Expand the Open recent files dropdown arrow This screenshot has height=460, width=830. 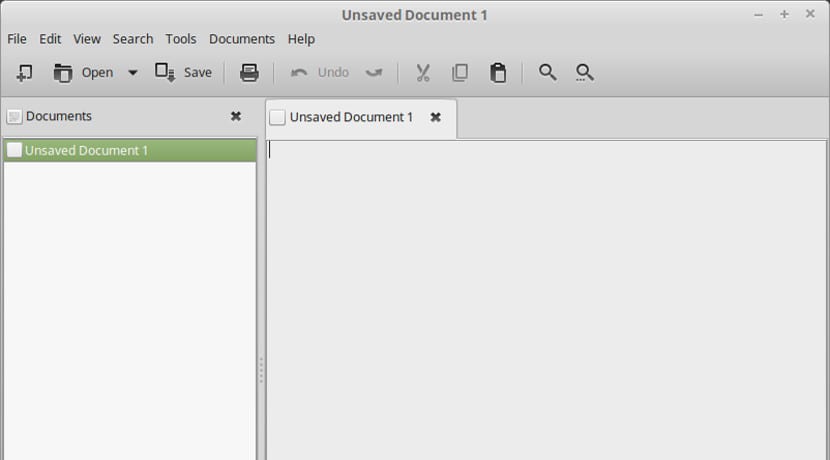pos(133,73)
